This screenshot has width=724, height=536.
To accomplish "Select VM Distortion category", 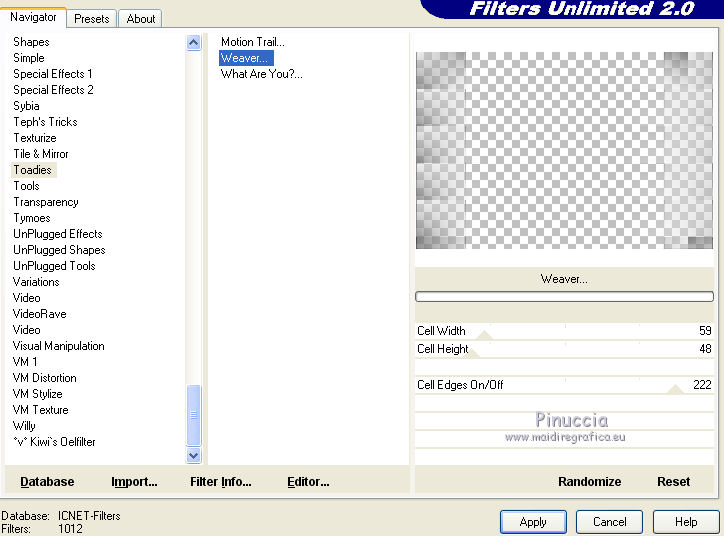I will [x=44, y=378].
